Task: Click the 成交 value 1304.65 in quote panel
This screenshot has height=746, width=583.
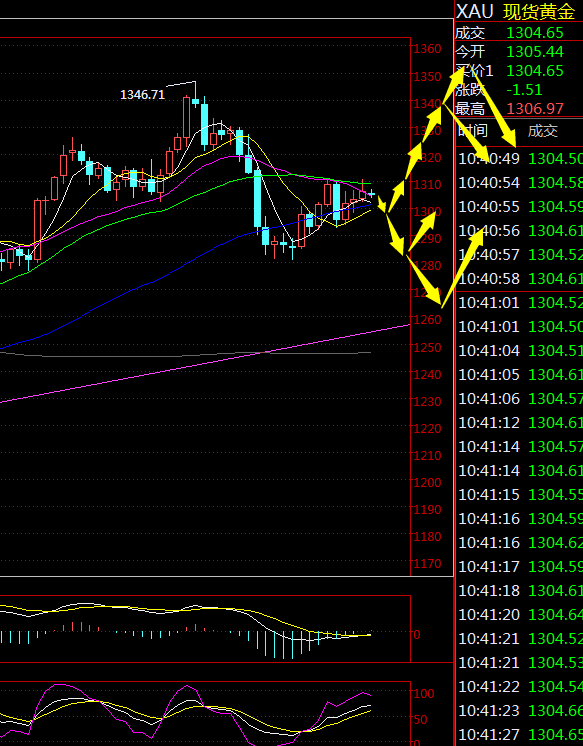Action: (x=535, y=33)
